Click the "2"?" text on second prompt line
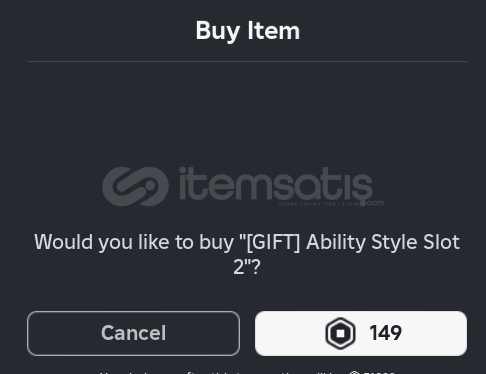The height and width of the screenshot is (374, 486). (247, 267)
